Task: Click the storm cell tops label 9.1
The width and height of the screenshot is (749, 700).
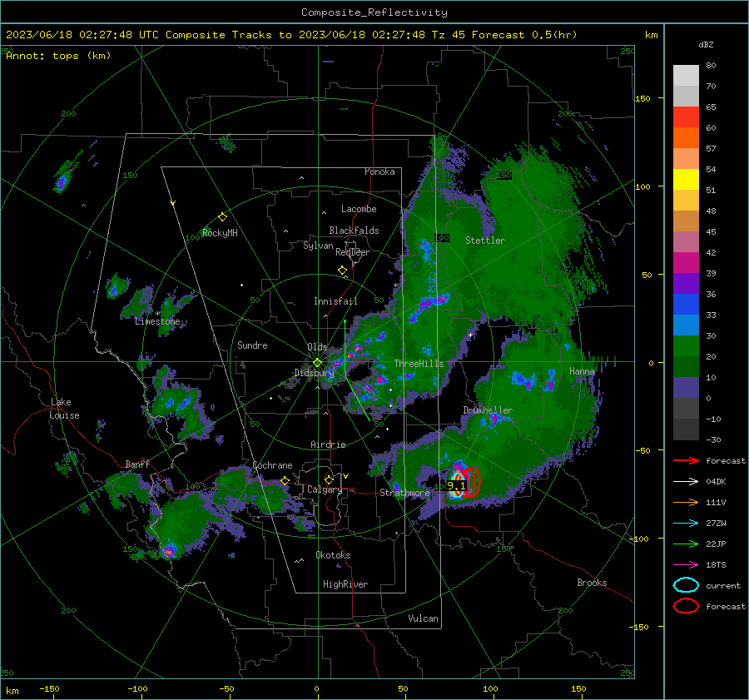Action: [456, 486]
